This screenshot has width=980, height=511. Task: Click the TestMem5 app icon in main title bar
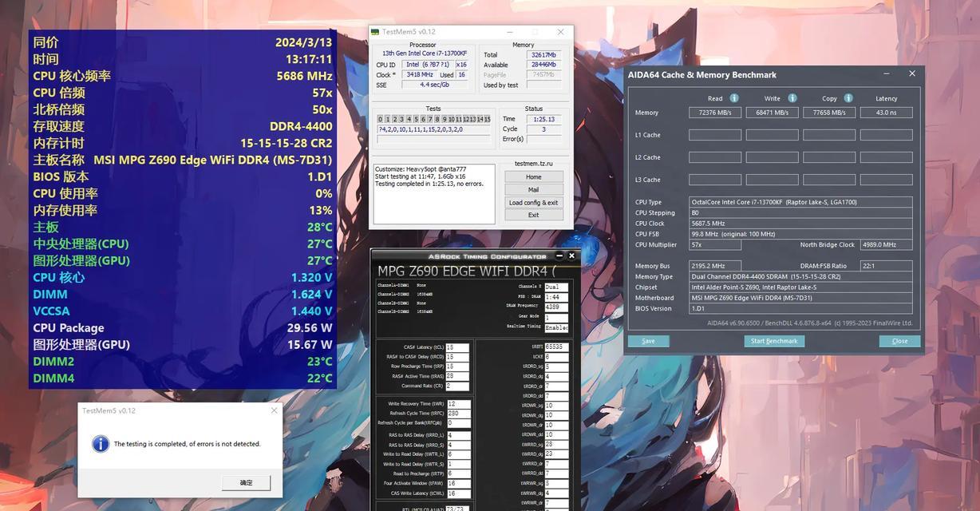(375, 32)
